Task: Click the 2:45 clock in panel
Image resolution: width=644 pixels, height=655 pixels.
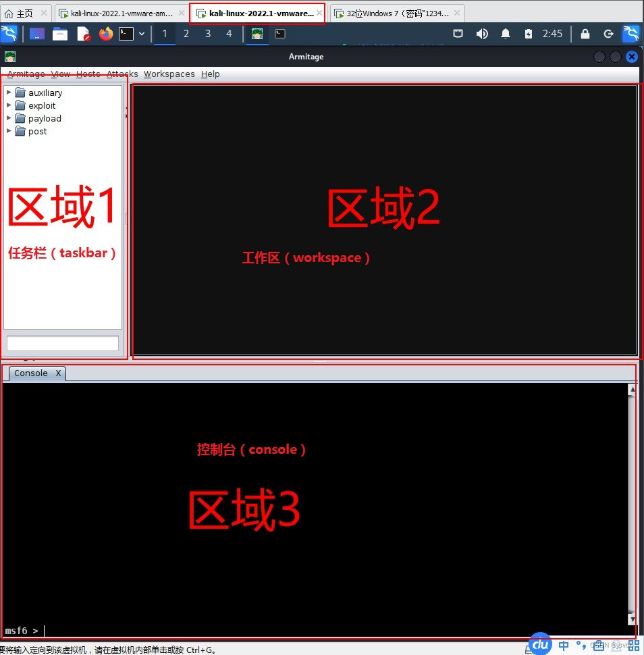Action: click(552, 33)
